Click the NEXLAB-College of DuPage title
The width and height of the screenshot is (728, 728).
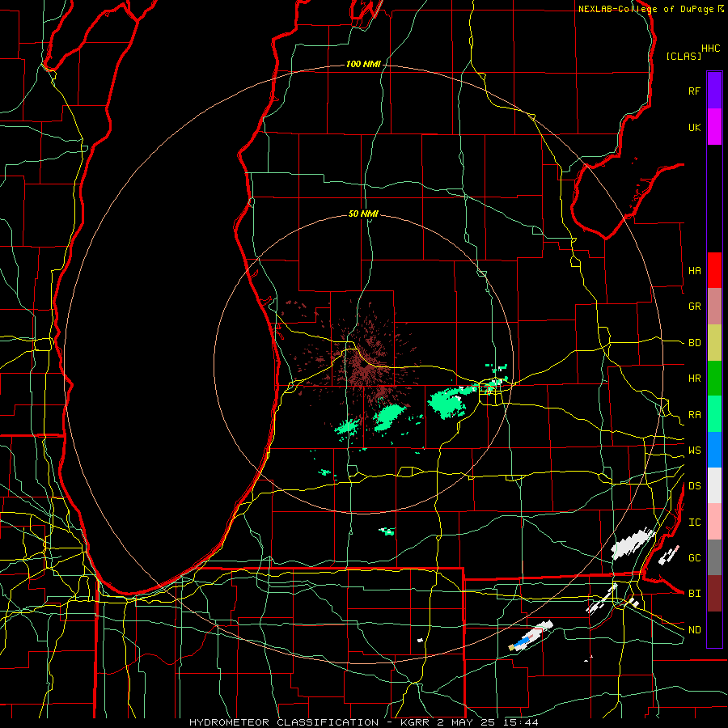point(646,9)
